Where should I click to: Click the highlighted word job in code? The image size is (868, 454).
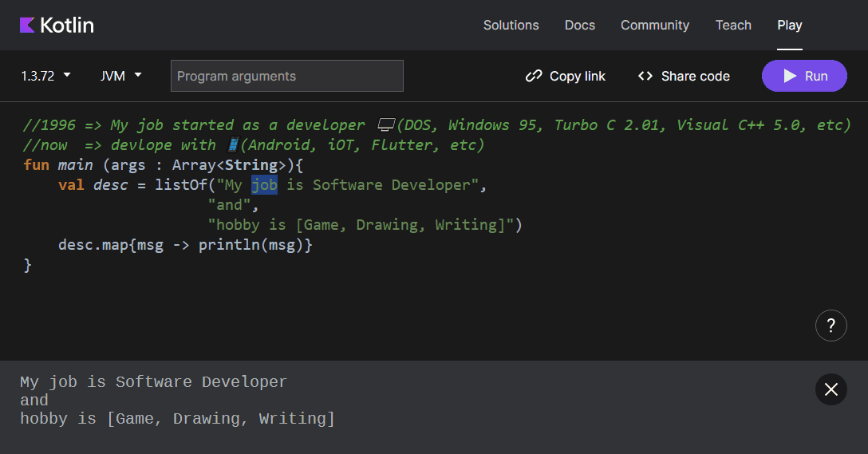click(264, 185)
